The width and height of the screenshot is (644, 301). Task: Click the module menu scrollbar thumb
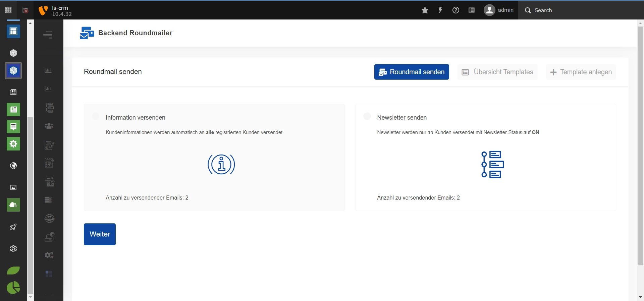click(31, 206)
